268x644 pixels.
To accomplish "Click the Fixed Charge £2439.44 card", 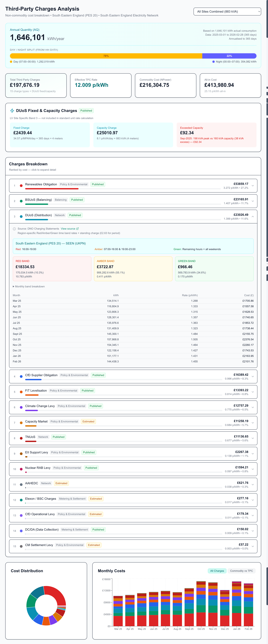I will point(50,135).
